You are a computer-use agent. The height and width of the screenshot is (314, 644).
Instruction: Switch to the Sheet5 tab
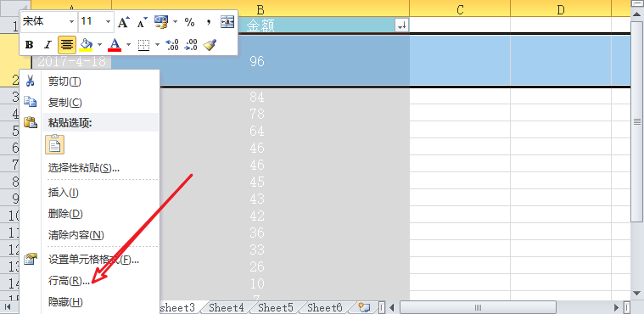coord(276,307)
